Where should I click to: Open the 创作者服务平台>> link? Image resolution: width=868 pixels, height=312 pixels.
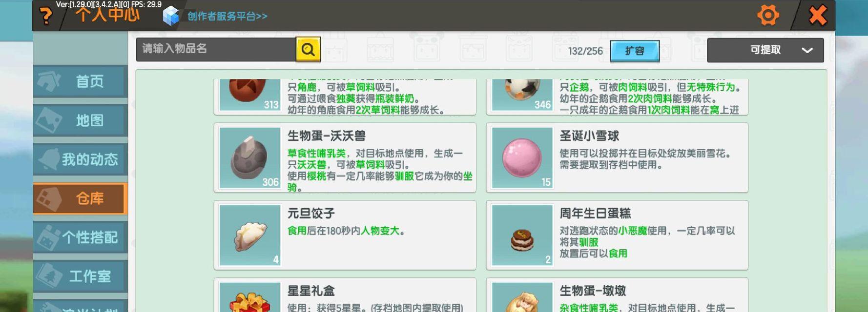227,16
